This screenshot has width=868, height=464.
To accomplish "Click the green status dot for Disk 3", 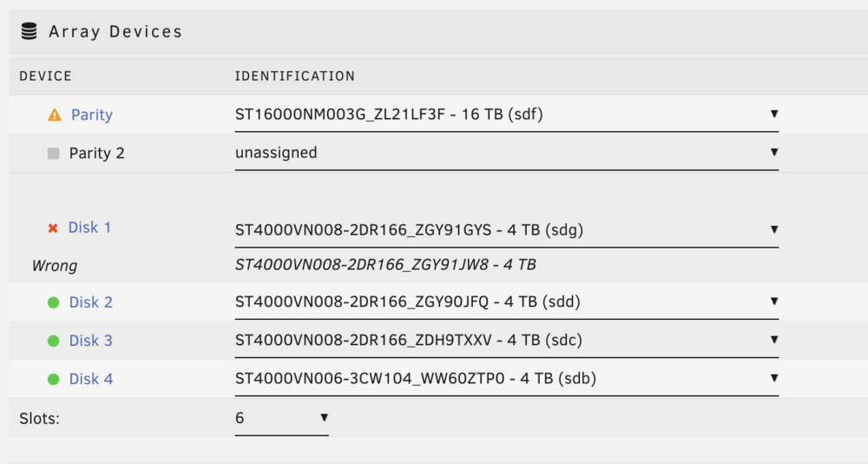I will click(x=53, y=341).
